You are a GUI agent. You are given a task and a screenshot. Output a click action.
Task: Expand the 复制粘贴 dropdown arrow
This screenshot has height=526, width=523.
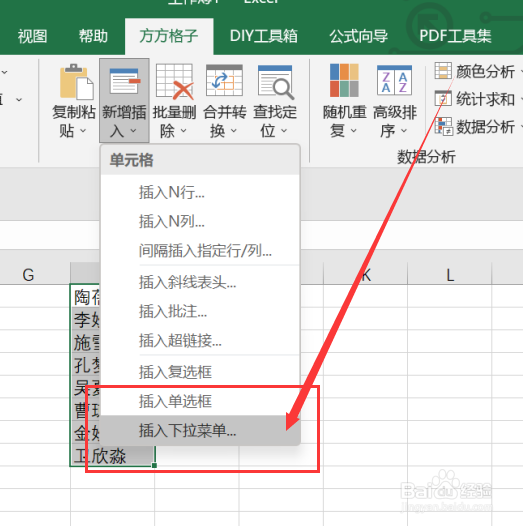[x=83, y=130]
